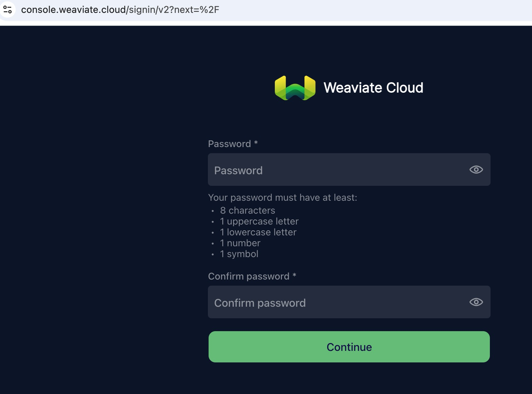Open the site permissions icon in the address bar

pyautogui.click(x=8, y=10)
